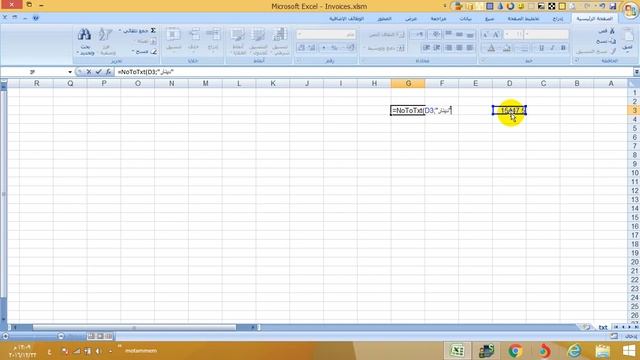Expand the Clipboard group dialog launcher
This screenshot has width=640, height=360.
pos(576,60)
